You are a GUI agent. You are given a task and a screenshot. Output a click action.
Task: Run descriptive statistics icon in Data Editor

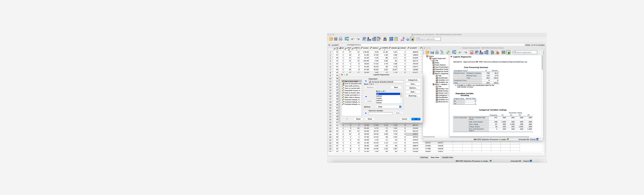coord(379,39)
